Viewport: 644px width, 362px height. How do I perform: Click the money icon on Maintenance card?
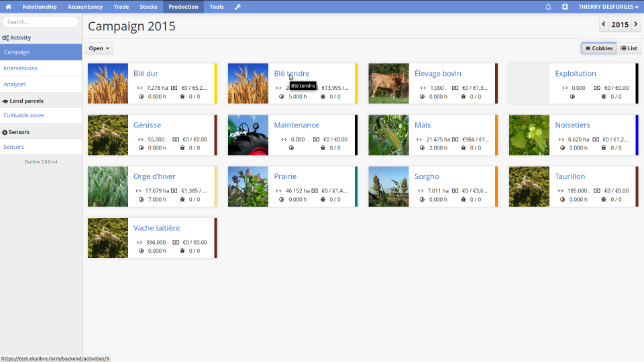pos(316,139)
